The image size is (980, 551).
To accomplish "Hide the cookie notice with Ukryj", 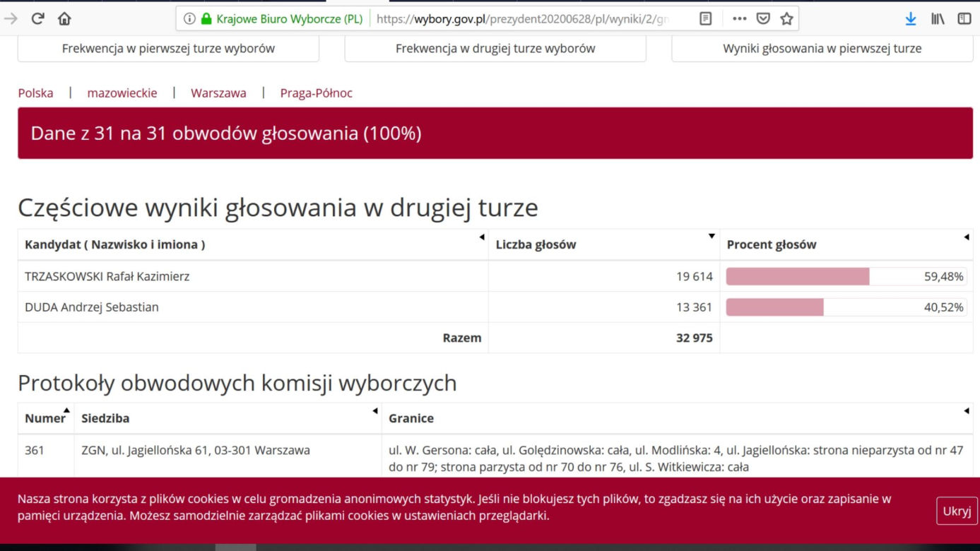I will click(x=957, y=511).
